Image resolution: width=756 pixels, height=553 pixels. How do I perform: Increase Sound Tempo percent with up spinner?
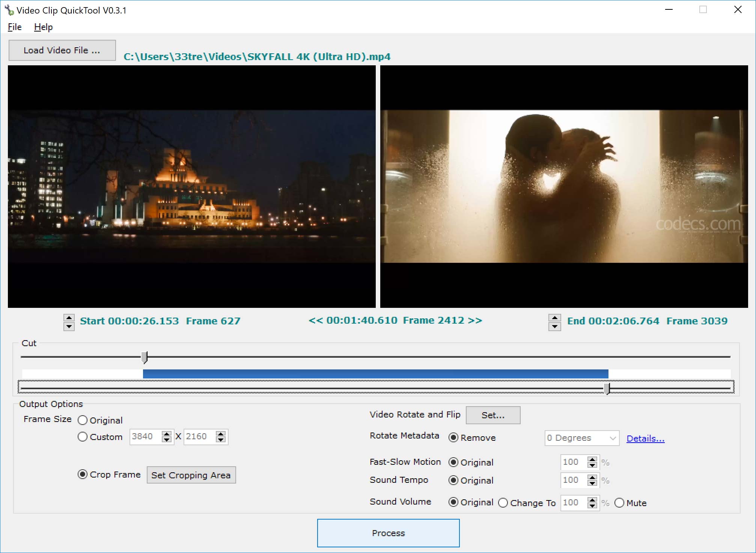592,477
